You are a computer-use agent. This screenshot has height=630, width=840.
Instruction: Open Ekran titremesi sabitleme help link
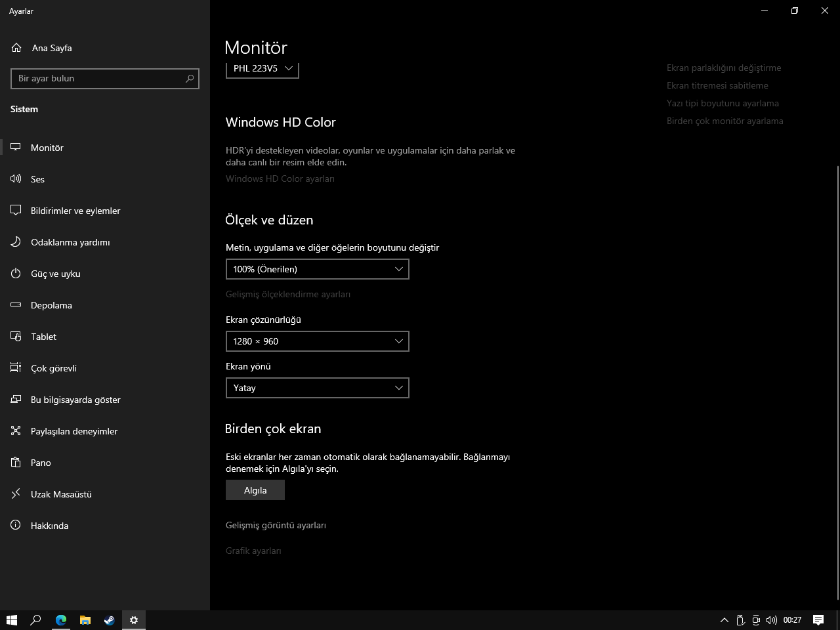tap(717, 85)
